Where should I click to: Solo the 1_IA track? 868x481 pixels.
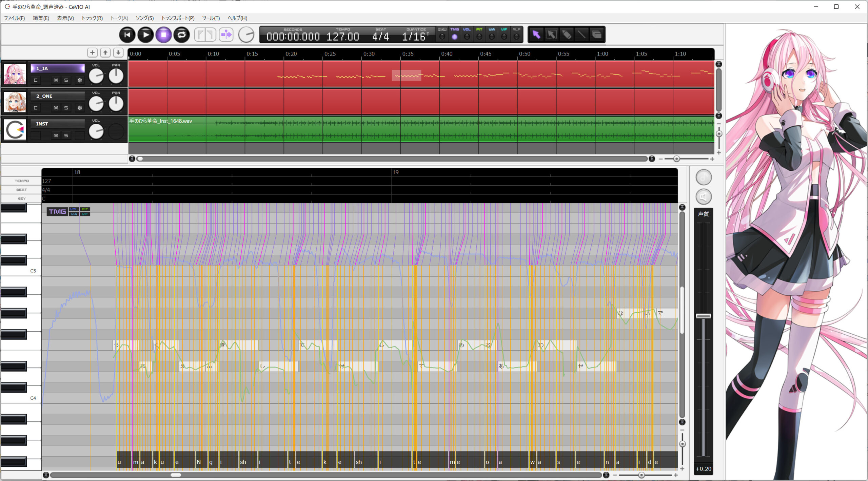click(66, 80)
